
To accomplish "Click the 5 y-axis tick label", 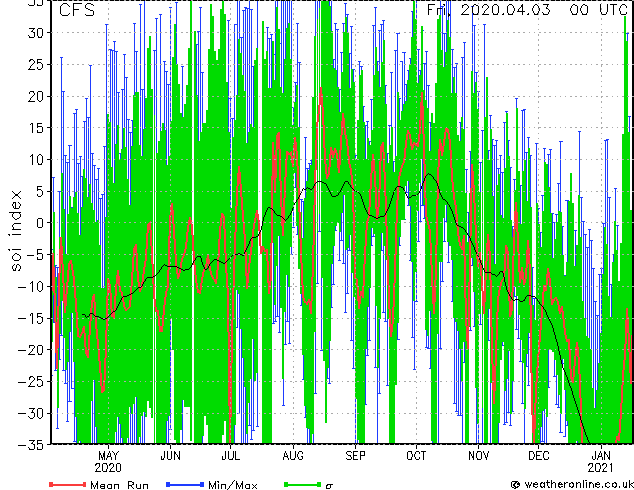I will coord(40,191).
